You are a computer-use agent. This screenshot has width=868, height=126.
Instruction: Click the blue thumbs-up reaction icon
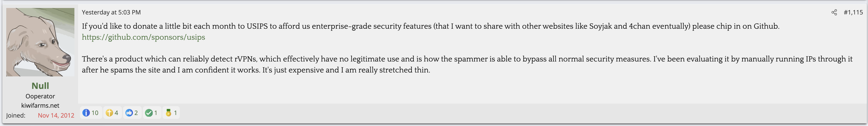129,113
